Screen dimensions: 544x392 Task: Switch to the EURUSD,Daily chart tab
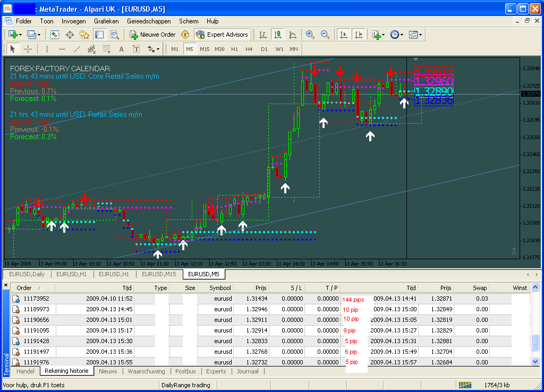[x=27, y=274]
